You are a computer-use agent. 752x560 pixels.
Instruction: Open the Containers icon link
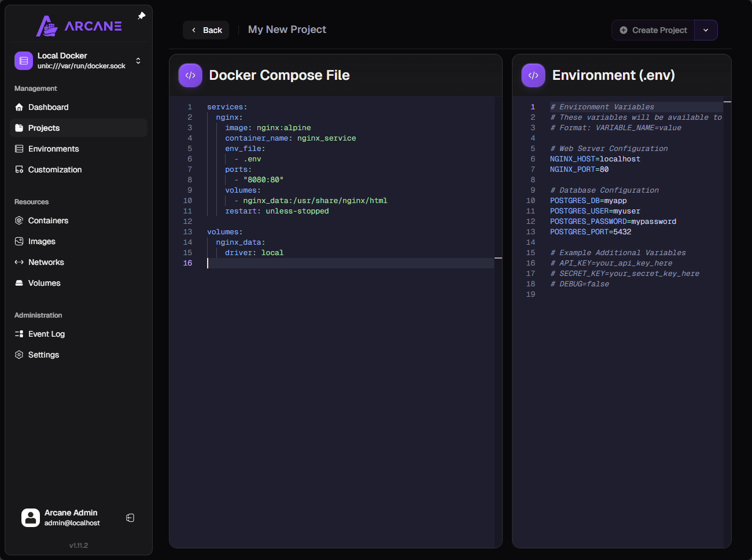tap(19, 220)
